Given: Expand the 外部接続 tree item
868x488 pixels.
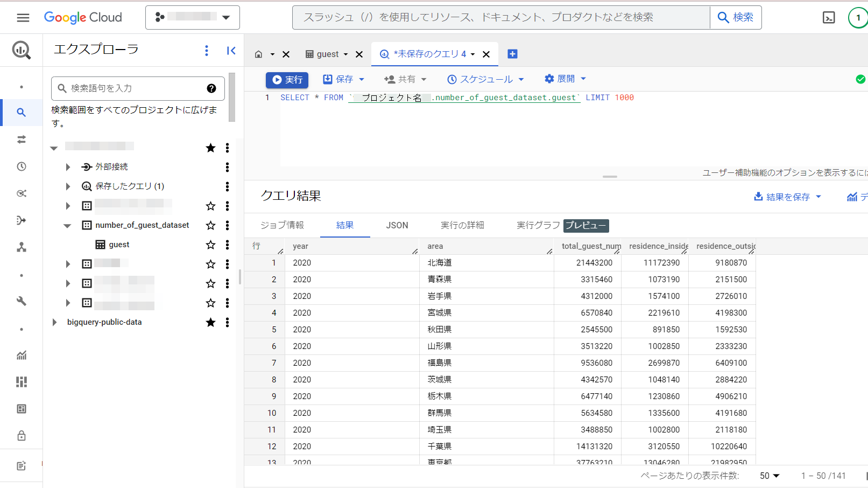Looking at the screenshot, I should click(68, 166).
